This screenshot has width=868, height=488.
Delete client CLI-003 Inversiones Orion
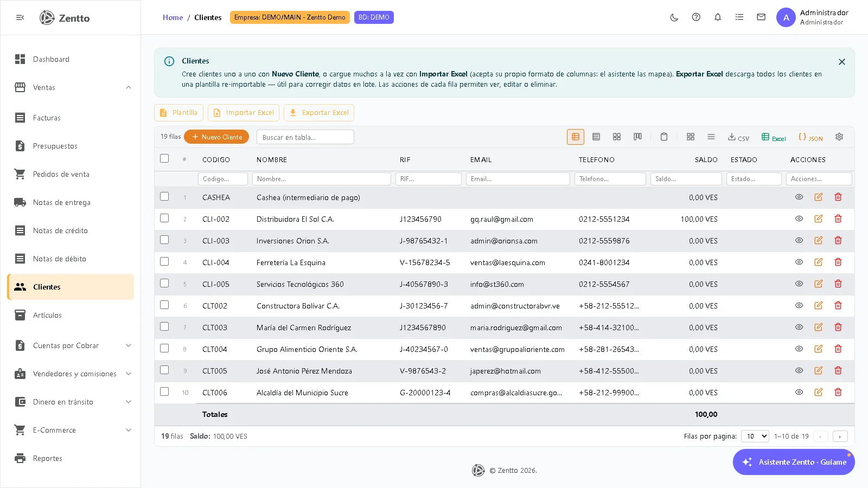click(838, 240)
